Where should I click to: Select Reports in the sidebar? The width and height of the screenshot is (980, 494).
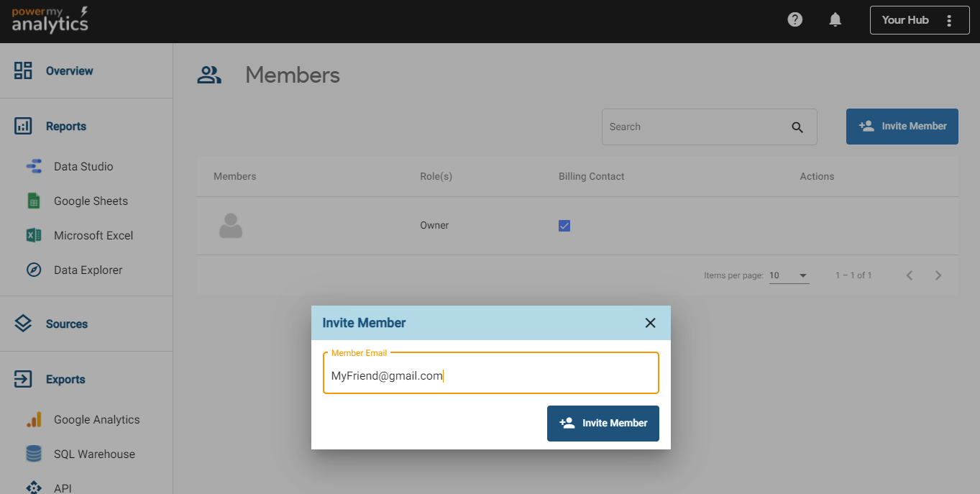pos(65,127)
